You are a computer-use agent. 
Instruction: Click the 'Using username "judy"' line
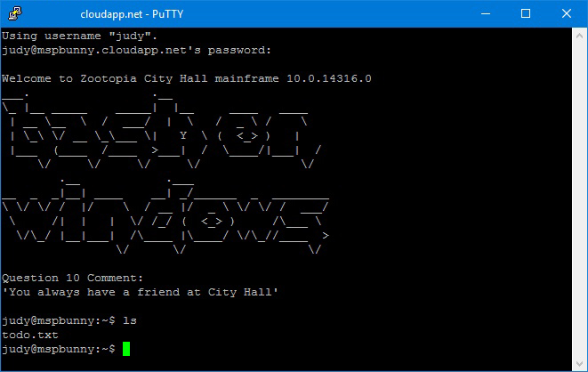79,36
